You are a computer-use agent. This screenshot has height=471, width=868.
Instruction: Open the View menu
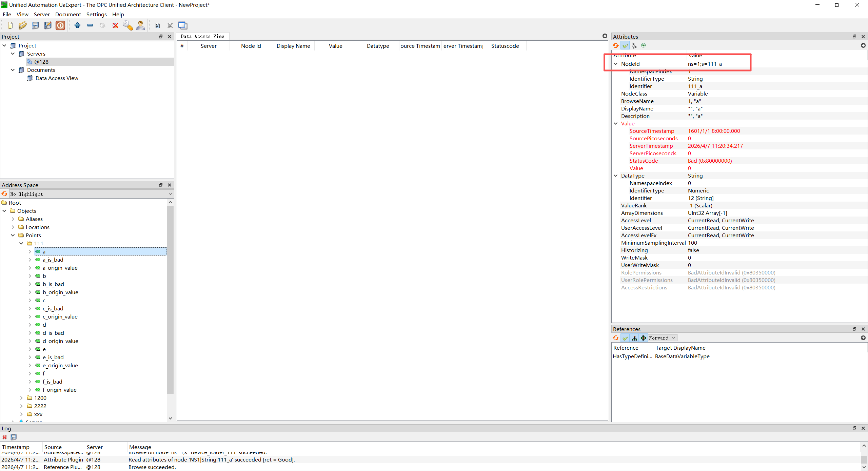[22, 14]
